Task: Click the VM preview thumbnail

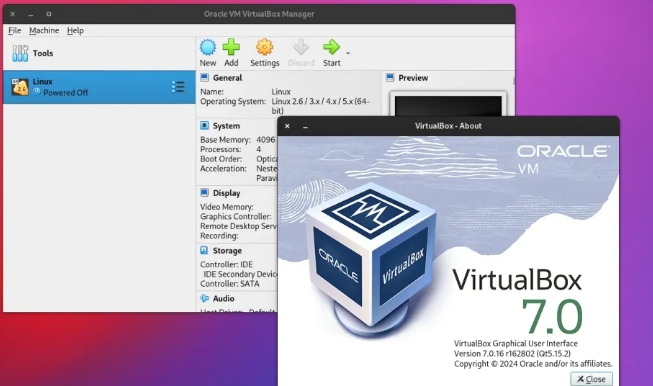Action: pos(448,106)
